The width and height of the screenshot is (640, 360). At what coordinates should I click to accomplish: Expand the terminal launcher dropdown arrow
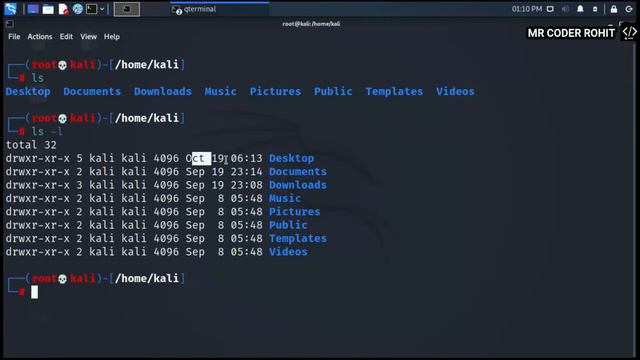[102, 9]
